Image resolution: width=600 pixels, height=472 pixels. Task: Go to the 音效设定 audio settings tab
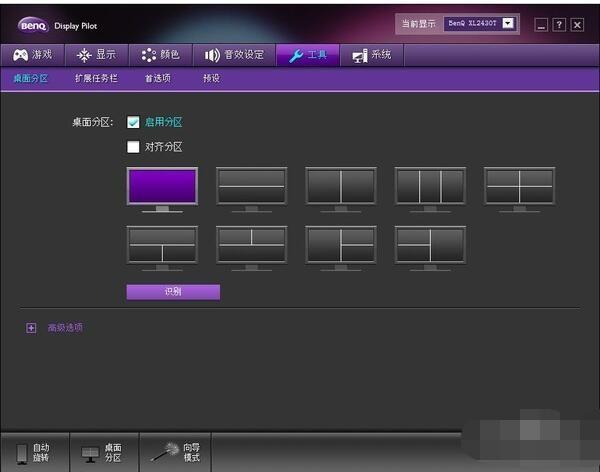pyautogui.click(x=234, y=55)
